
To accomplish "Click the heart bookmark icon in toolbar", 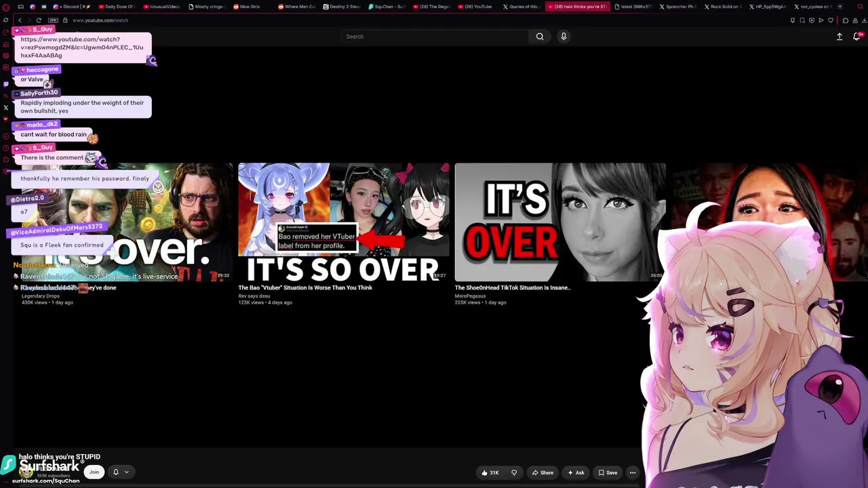I will (831, 20).
